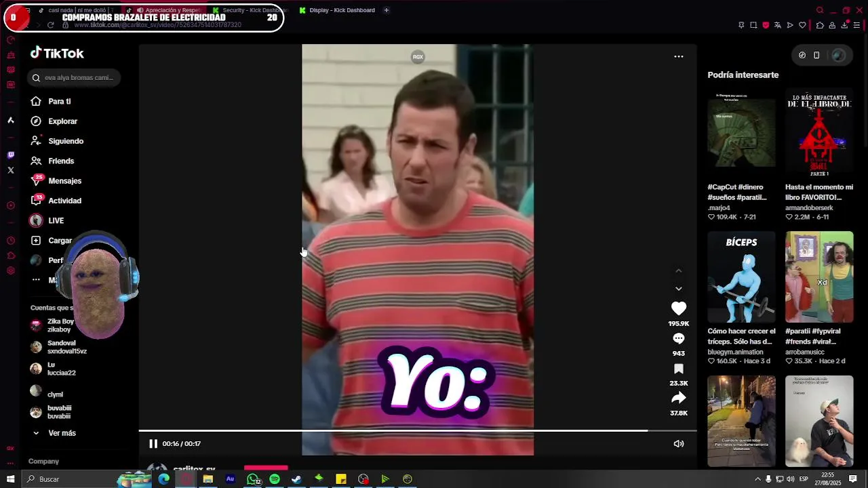
Task: Seek on the video progress bar
Action: pos(418,430)
